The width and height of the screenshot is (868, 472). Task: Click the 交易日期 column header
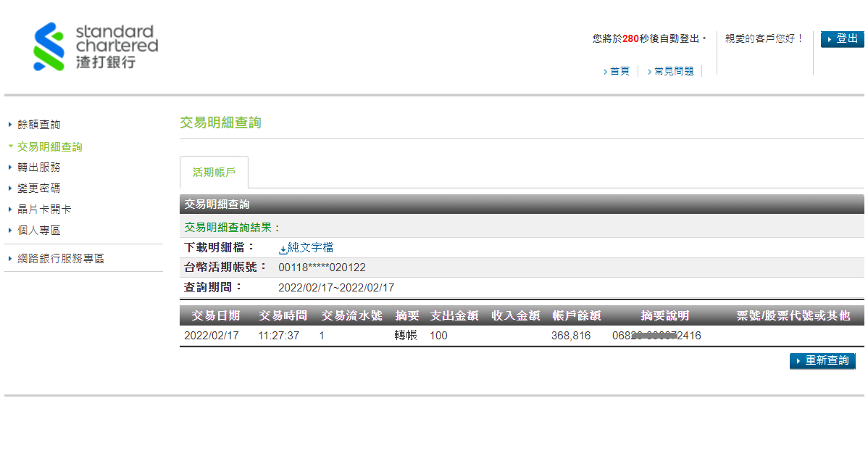[215, 316]
